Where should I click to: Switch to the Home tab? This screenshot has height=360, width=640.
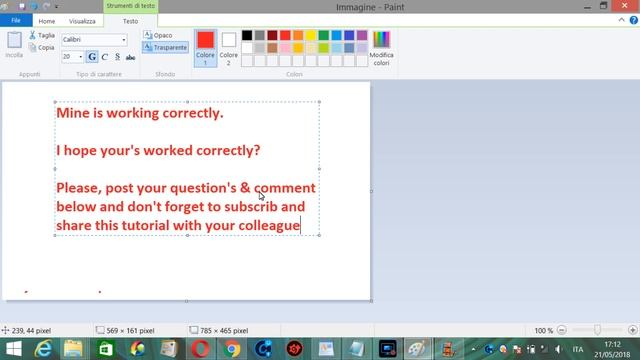[x=47, y=21]
